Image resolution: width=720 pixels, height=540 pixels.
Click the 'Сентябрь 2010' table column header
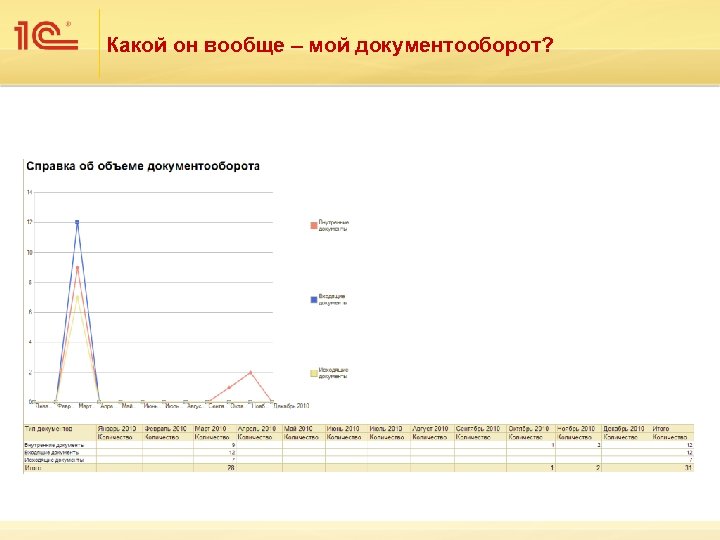pyautogui.click(x=478, y=428)
